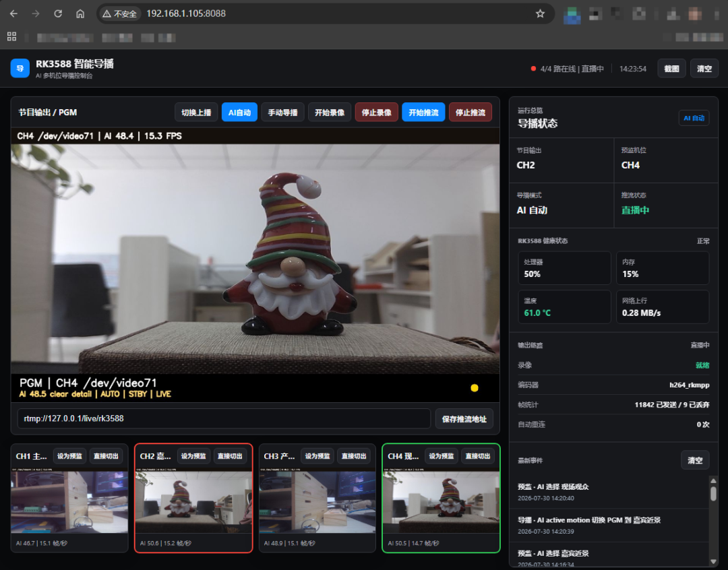Click the events list scroll-down arrow
This screenshot has width=728, height=570.
tap(713, 562)
